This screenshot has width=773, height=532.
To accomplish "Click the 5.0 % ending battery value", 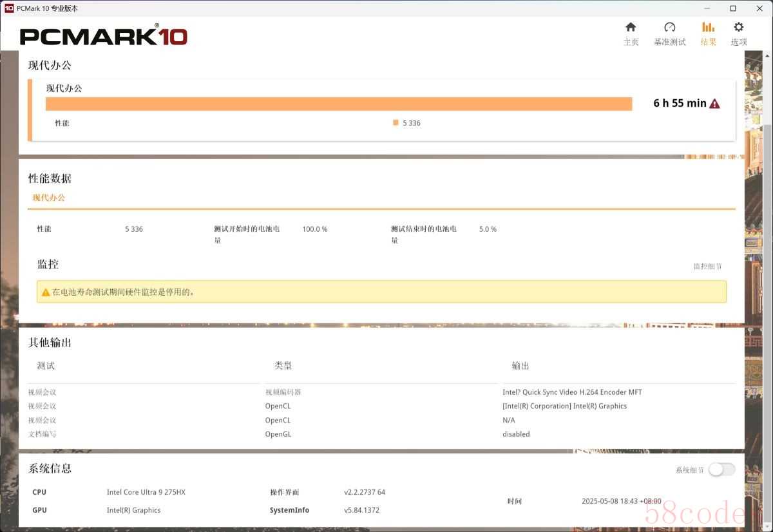I will pyautogui.click(x=488, y=229).
